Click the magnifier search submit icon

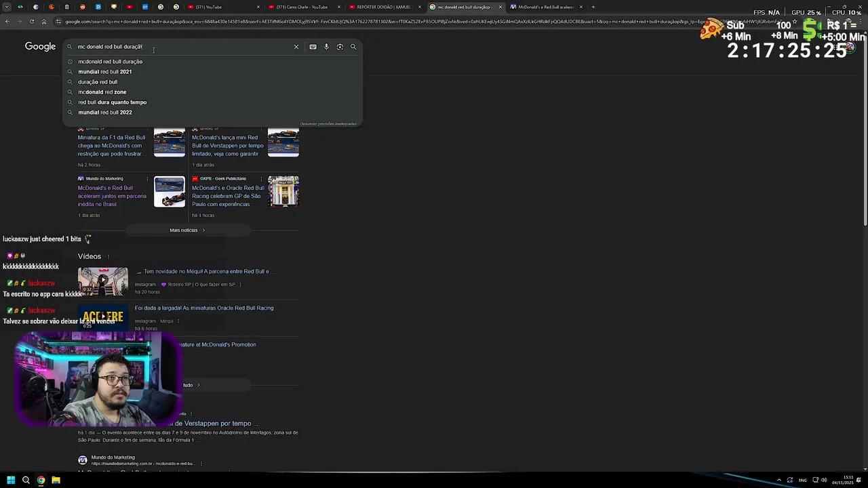pos(353,47)
